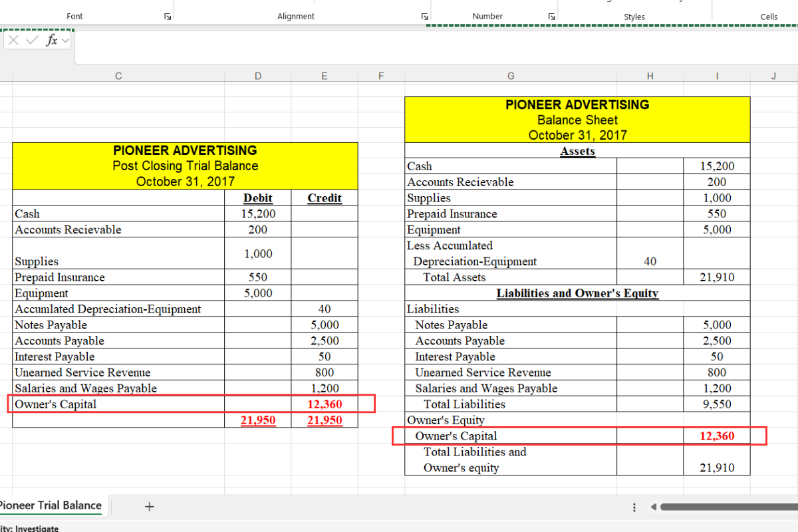Image resolution: width=798 pixels, height=532 pixels.
Task: Select column C header
Action: tap(118, 76)
